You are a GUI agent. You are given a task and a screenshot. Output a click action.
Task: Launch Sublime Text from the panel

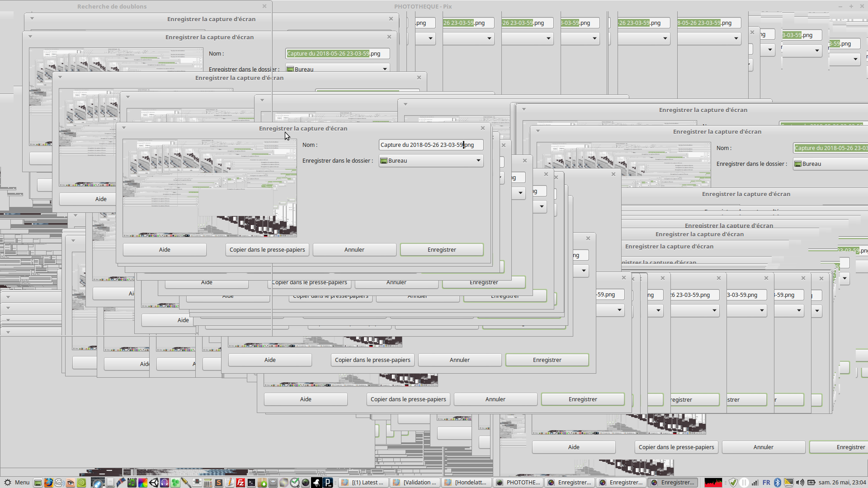click(219, 483)
